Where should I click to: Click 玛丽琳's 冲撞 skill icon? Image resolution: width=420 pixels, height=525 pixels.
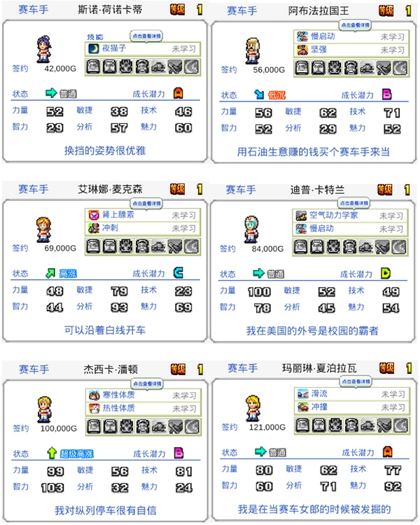(303, 407)
